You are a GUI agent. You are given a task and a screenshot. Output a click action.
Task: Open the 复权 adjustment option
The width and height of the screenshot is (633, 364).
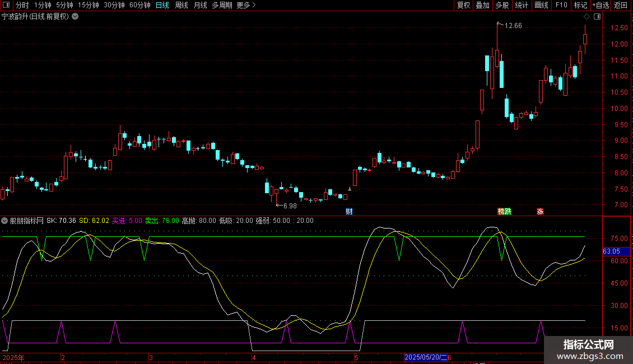(463, 6)
